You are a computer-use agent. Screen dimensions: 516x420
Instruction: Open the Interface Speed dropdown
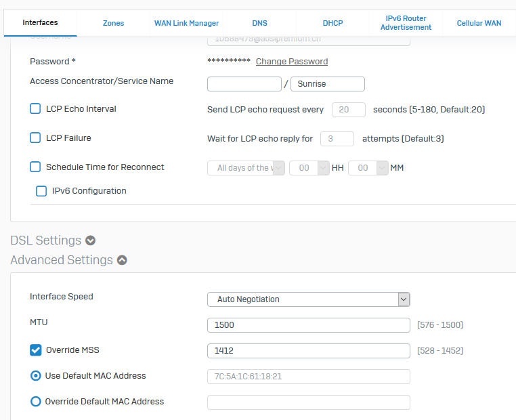[308, 299]
